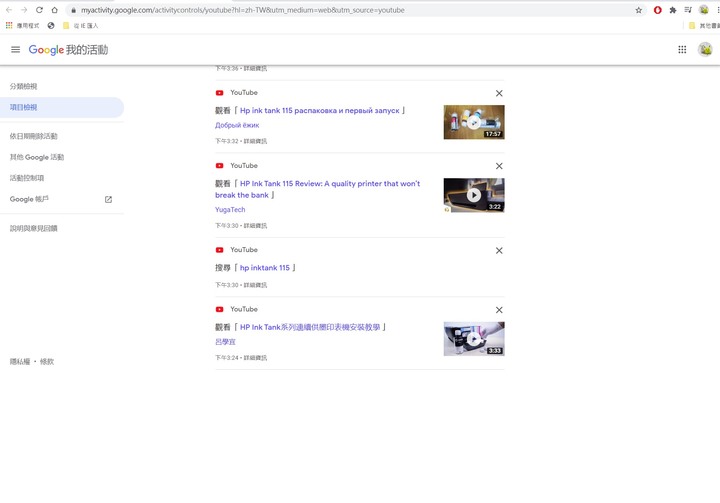Select 分類檢視 in the sidebar
The image size is (720, 503).
[24, 87]
